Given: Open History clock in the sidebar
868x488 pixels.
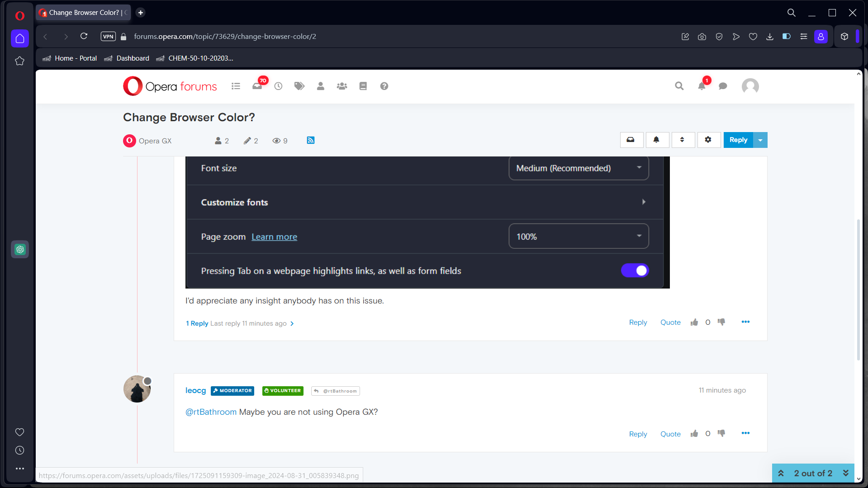Looking at the screenshot, I should [x=19, y=450].
